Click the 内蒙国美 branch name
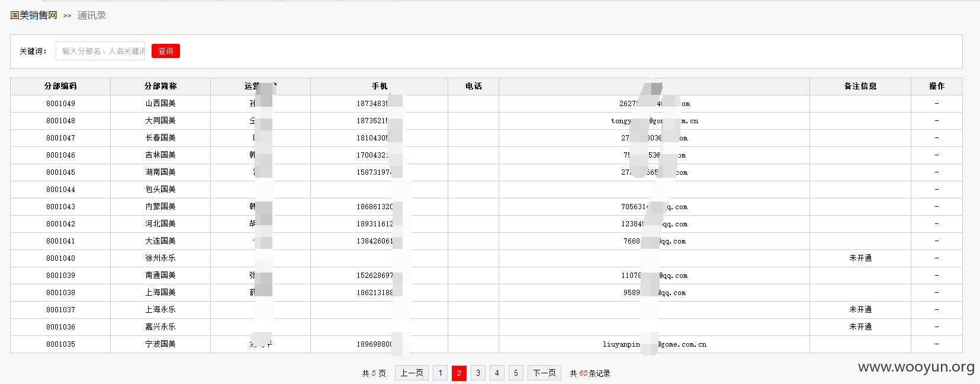Image resolution: width=980 pixels, height=384 pixels. tap(160, 206)
